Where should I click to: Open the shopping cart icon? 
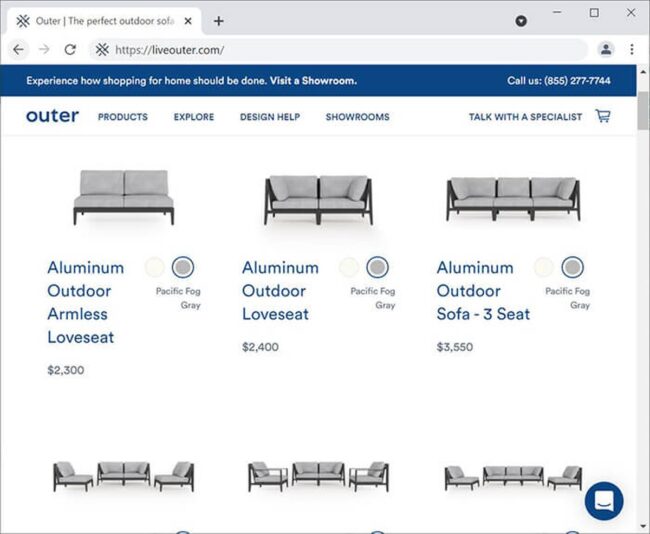click(603, 116)
